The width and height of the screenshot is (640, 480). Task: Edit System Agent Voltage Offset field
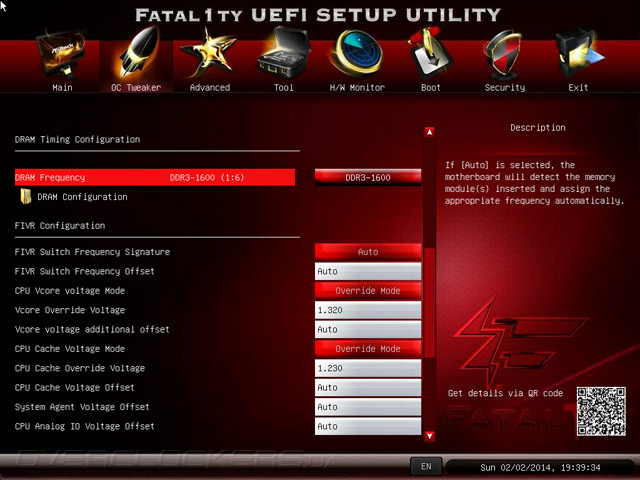click(368, 407)
